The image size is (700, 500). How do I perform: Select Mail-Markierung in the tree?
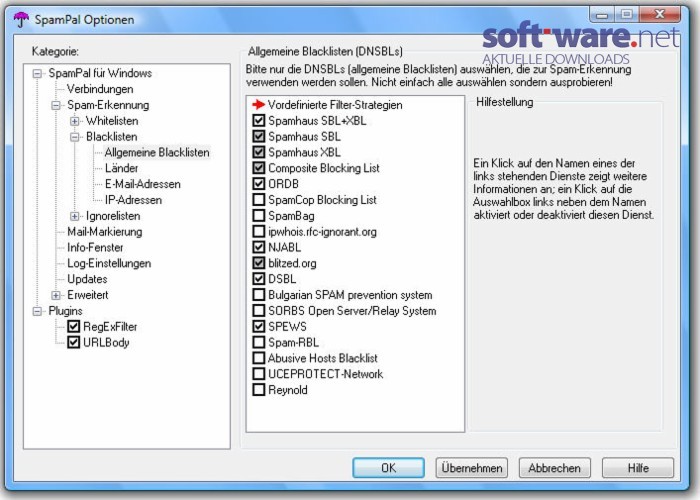tap(105, 231)
